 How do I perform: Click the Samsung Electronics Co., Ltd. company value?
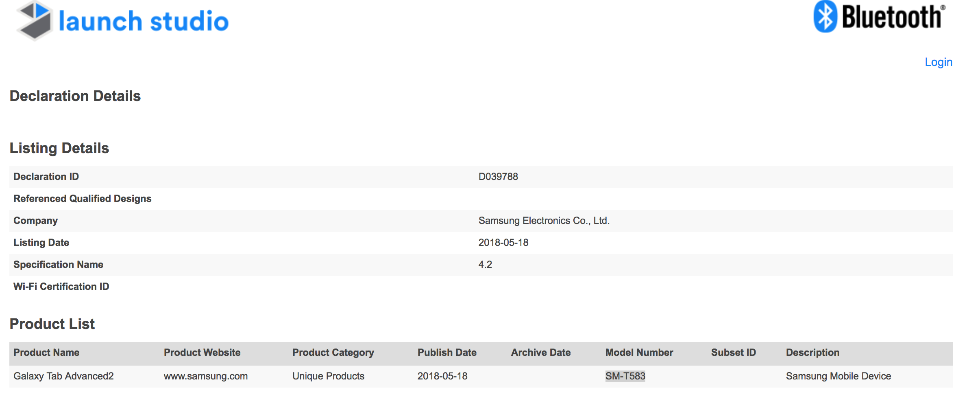coord(544,221)
